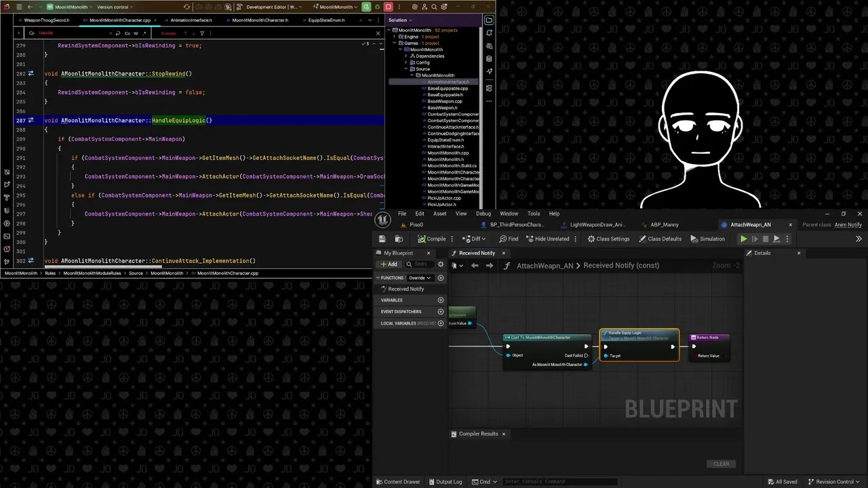The width and height of the screenshot is (868, 488).
Task: Navigate back in the blueprint graph
Action: (x=475, y=266)
